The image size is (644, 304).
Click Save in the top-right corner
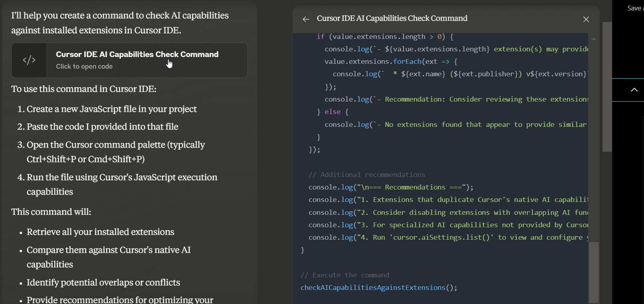click(x=634, y=8)
